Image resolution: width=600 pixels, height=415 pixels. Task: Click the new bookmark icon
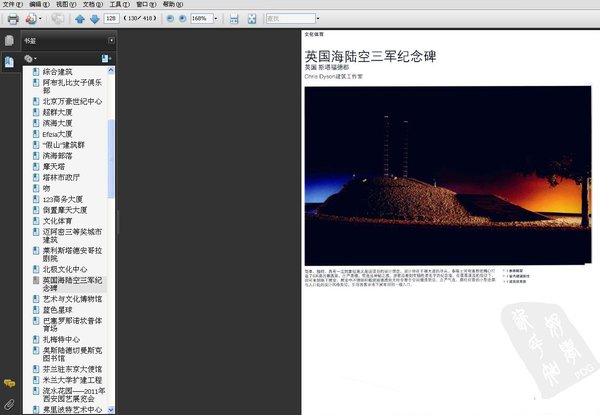106,59
